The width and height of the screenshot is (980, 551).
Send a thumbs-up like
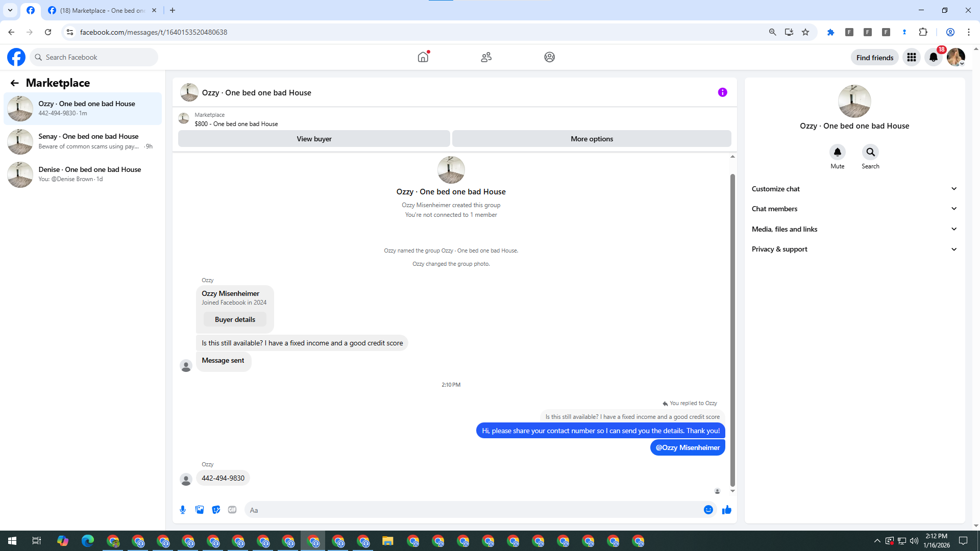pyautogui.click(x=726, y=510)
